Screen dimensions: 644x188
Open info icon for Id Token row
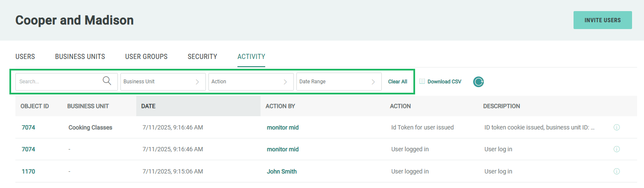[616, 127]
